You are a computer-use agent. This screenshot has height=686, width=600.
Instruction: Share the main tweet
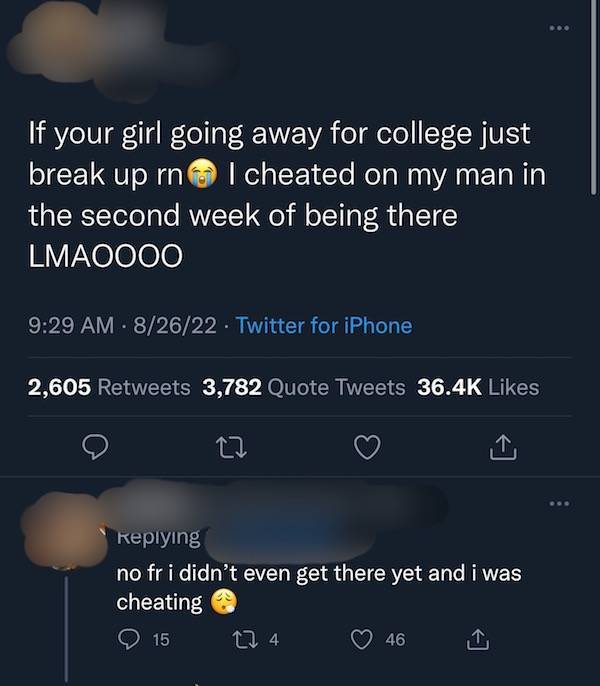pyautogui.click(x=503, y=447)
